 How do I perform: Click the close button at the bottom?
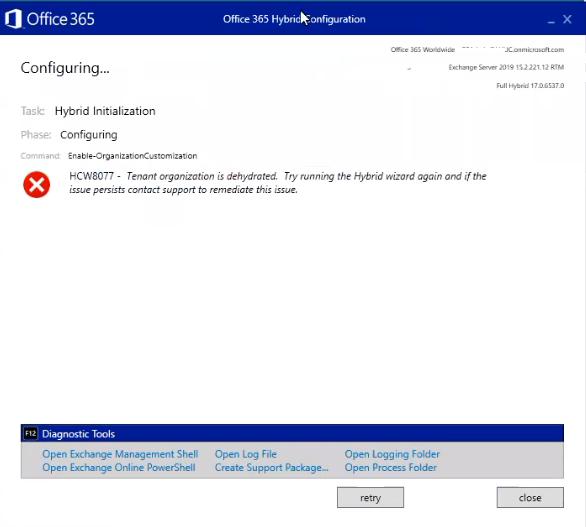point(530,497)
